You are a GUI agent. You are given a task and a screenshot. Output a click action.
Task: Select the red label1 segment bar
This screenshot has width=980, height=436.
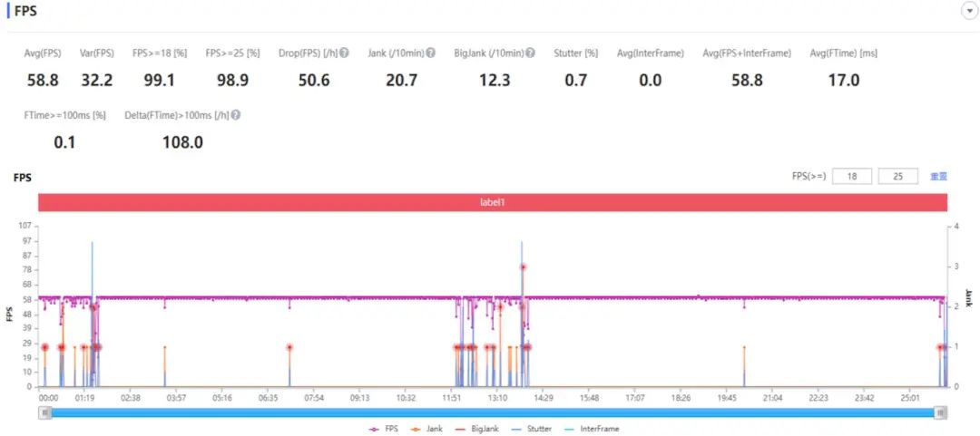pyautogui.click(x=493, y=203)
